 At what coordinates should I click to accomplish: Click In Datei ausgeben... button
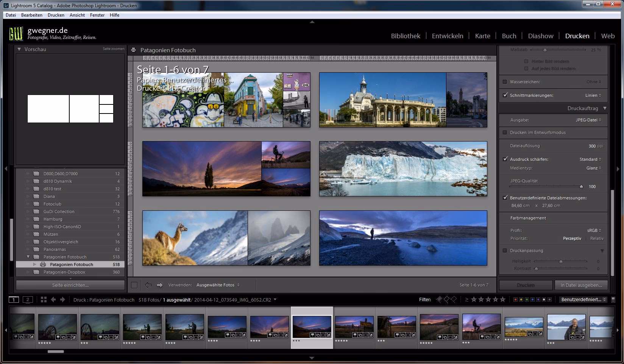click(x=581, y=285)
